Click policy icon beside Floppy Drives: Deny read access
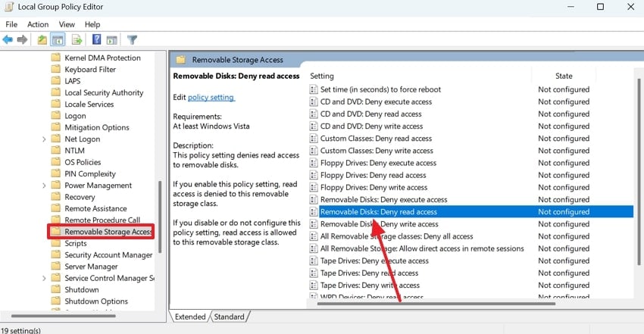Screen dimensions: 644x334 [x=314, y=175]
